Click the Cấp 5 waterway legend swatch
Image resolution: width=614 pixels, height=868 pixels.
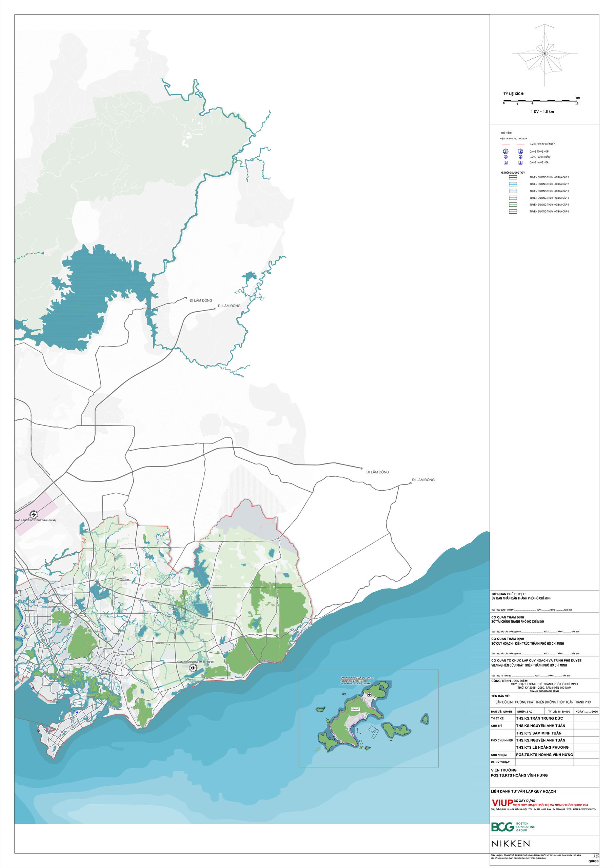click(x=513, y=204)
